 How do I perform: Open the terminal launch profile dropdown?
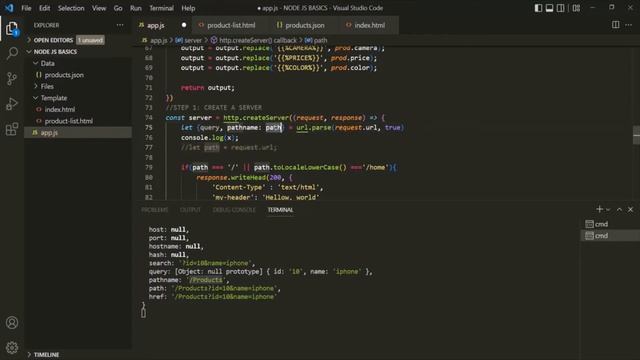pos(608,209)
